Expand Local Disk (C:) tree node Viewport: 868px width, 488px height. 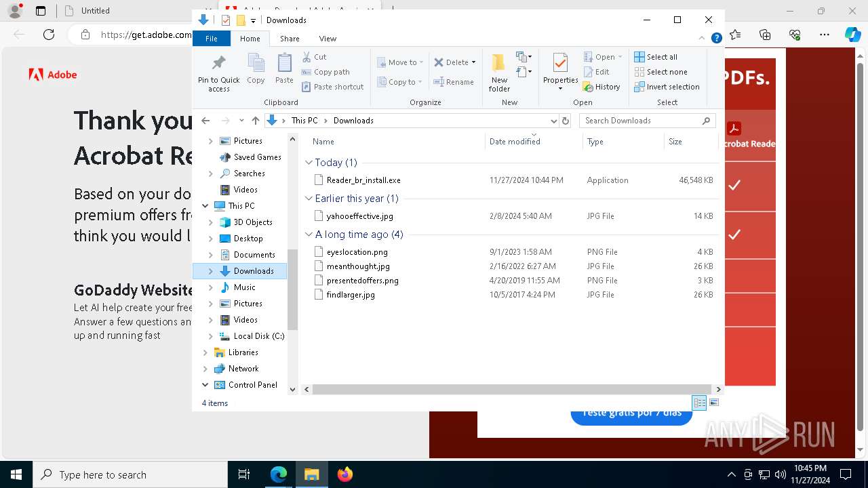[211, 336]
